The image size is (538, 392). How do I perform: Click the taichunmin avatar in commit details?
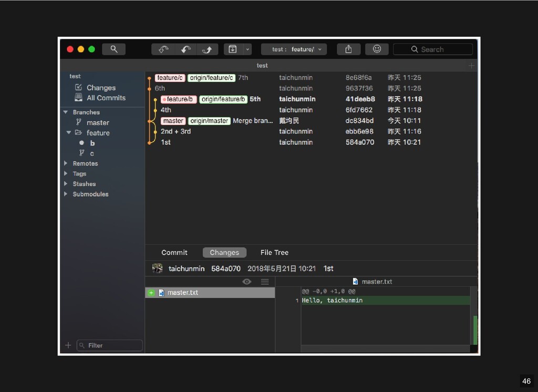point(157,268)
